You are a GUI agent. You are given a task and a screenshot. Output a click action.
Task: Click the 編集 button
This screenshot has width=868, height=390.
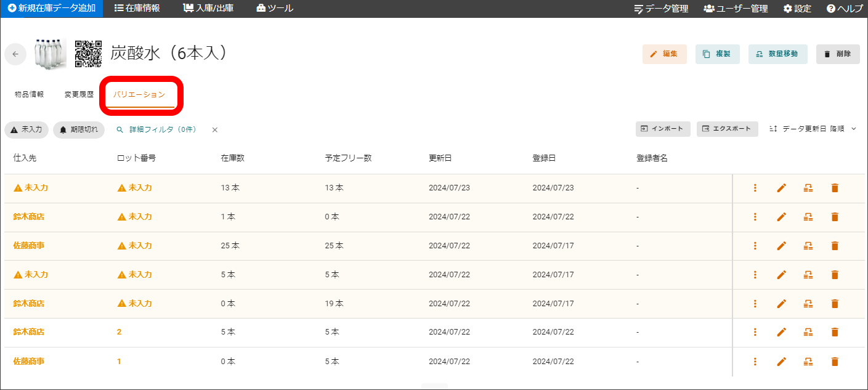coord(664,54)
